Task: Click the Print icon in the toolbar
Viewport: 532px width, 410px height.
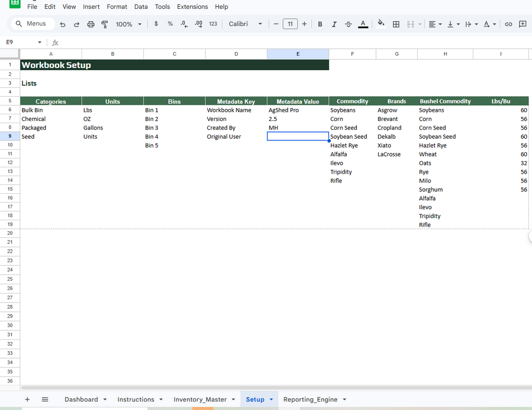Action: point(90,24)
